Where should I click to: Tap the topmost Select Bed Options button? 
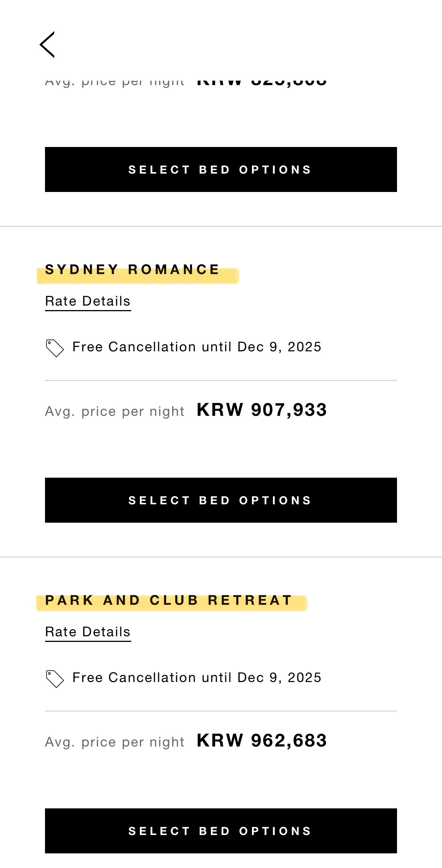click(221, 169)
